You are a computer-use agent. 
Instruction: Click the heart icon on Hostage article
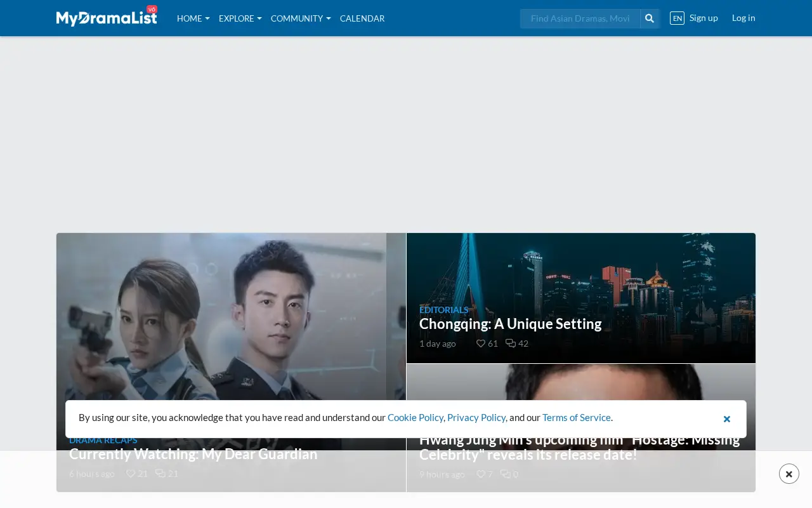[x=481, y=474]
